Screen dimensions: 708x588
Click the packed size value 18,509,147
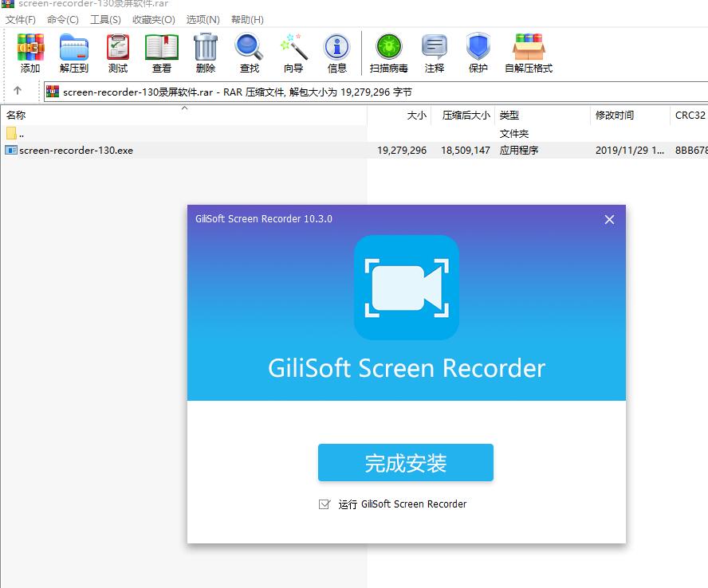(x=466, y=151)
